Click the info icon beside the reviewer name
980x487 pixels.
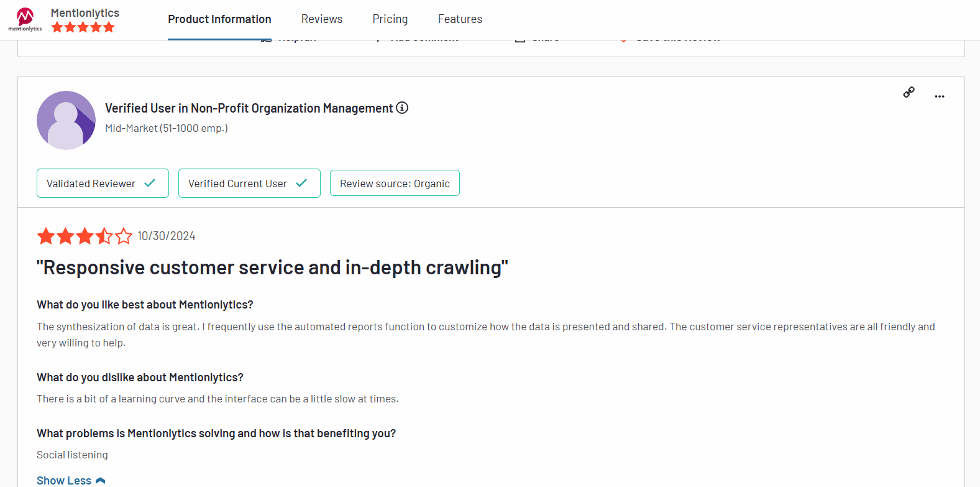[x=402, y=108]
